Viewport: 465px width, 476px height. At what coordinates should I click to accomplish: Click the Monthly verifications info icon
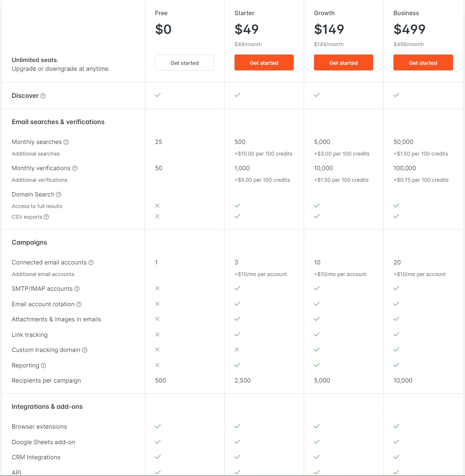click(75, 168)
